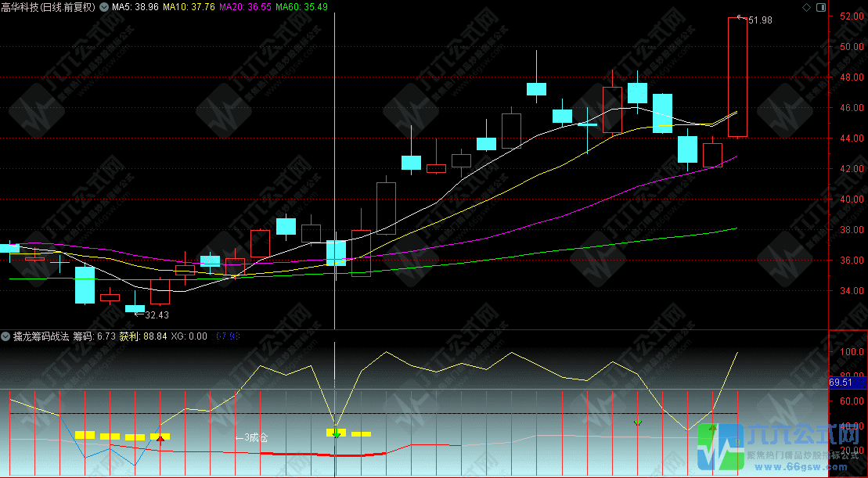Click the 高华科技 stock title
The image size is (868, 478).
(x=49, y=7)
